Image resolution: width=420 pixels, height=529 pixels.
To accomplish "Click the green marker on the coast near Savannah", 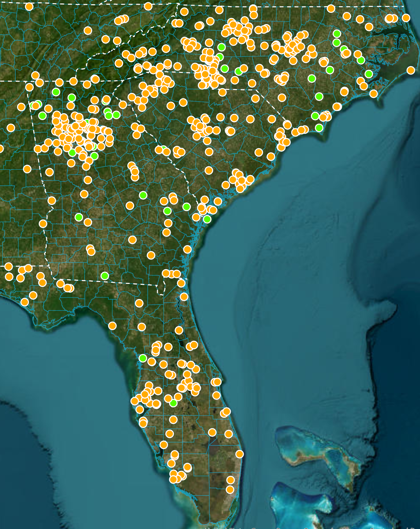I will 207,219.
